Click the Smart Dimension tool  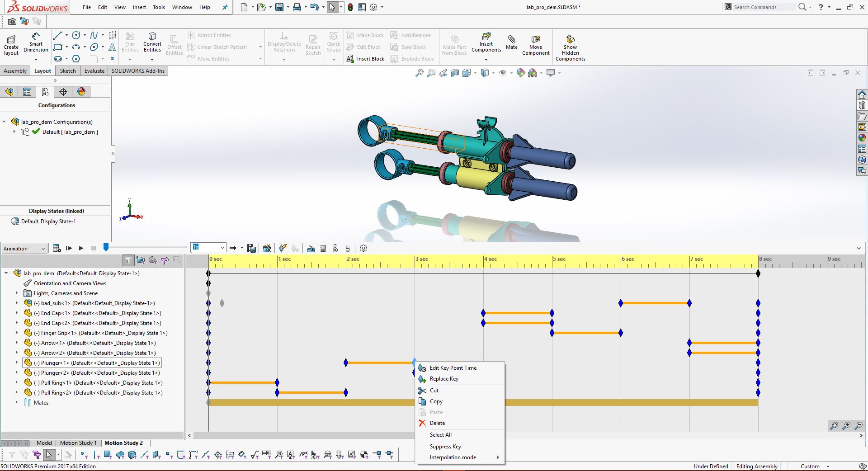click(x=36, y=43)
